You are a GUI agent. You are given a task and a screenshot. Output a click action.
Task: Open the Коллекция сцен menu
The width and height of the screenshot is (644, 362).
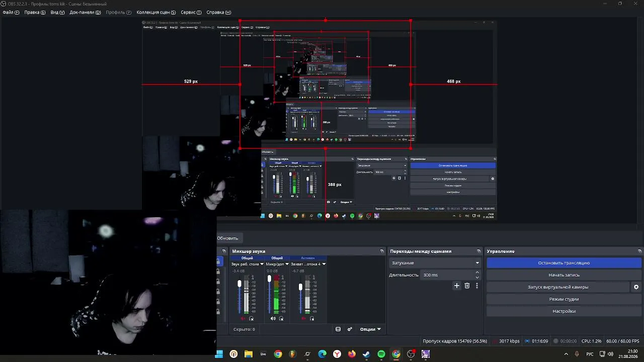(x=156, y=12)
